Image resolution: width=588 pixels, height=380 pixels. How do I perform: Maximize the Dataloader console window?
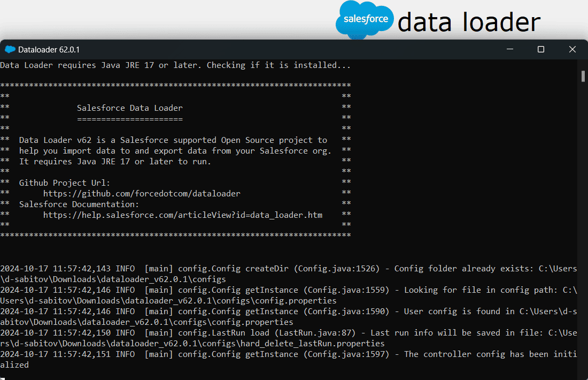540,49
